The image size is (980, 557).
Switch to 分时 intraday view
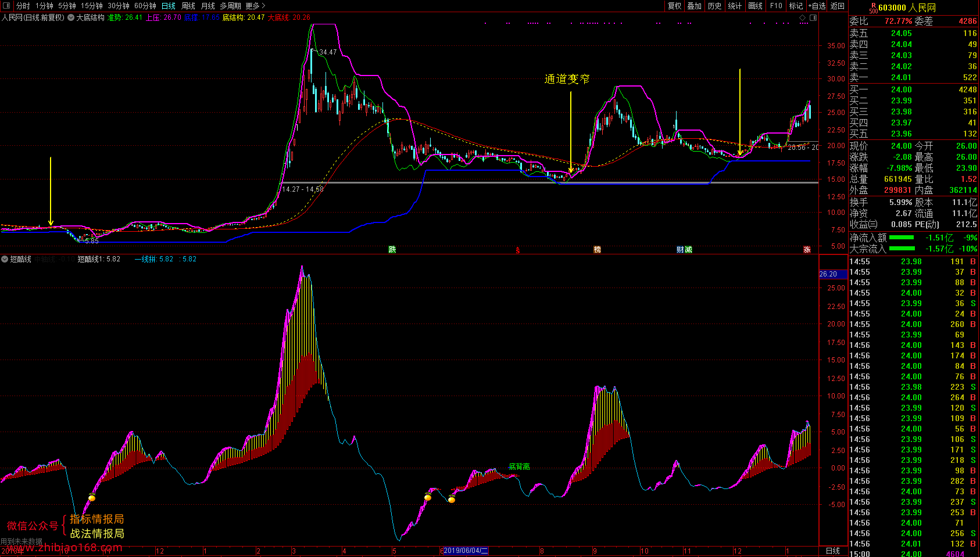(23, 6)
